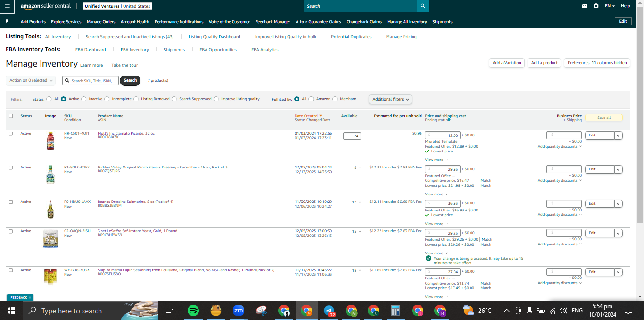Open Calculator from the taskbar
The height and width of the screenshot is (320, 644).
[x=396, y=311]
